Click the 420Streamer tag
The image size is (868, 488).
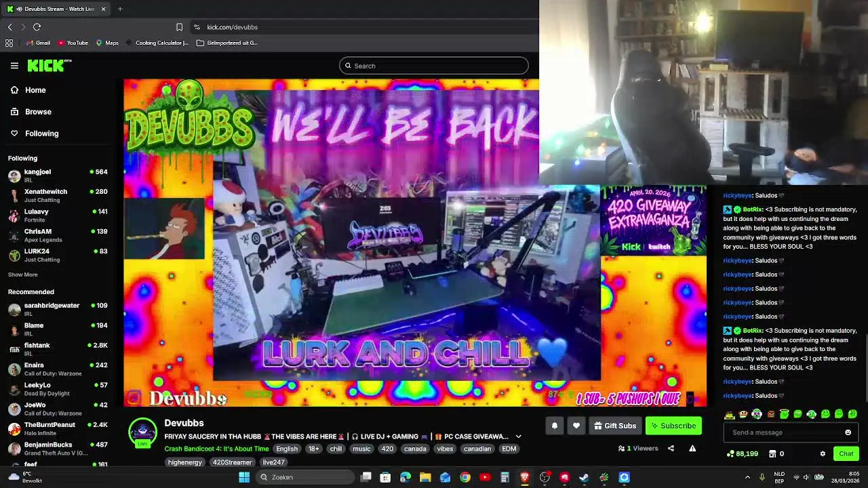232,462
